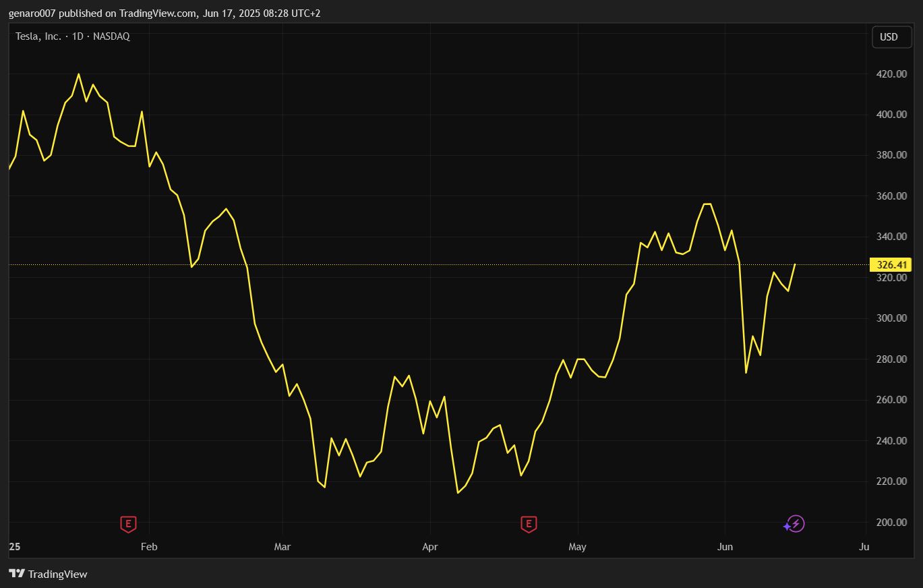923x588 pixels.
Task: Click the May label on time axis
Action: click(x=577, y=547)
